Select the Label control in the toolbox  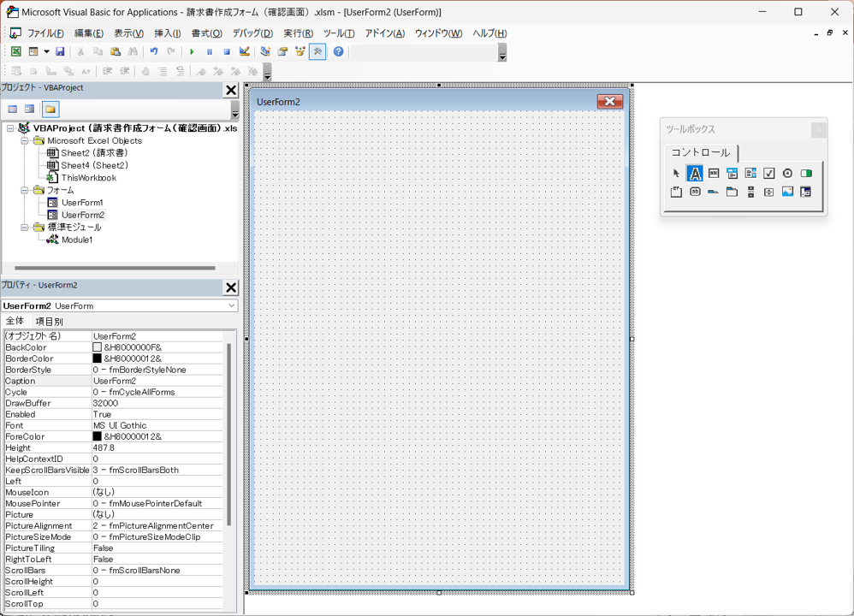[x=695, y=174]
